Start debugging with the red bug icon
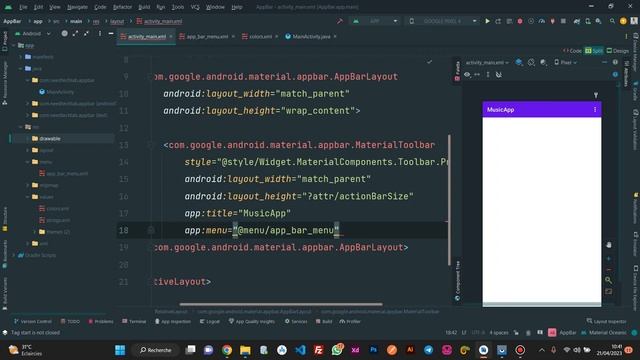This screenshot has height=360, width=640. click(520, 21)
